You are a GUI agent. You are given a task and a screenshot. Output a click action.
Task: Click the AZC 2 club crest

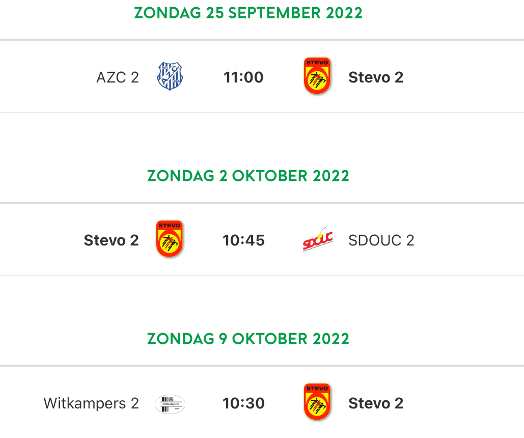tap(170, 76)
